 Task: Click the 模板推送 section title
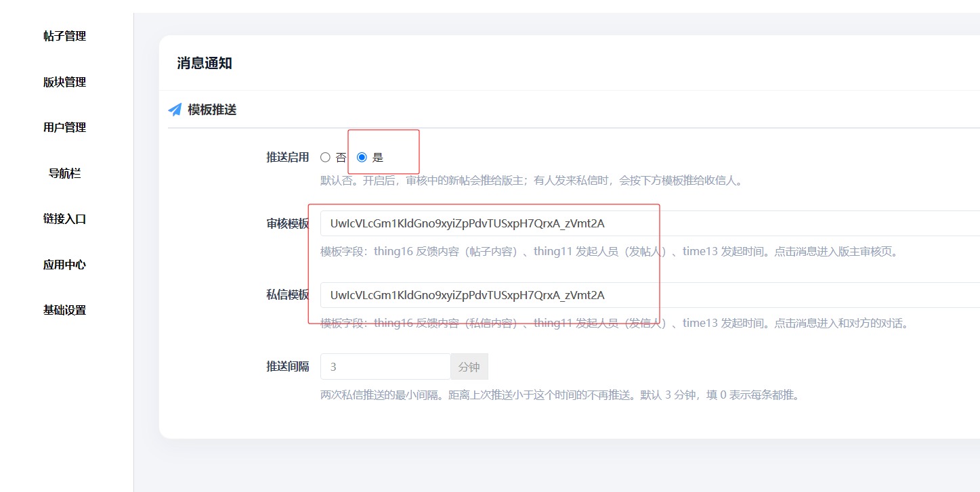(x=212, y=110)
